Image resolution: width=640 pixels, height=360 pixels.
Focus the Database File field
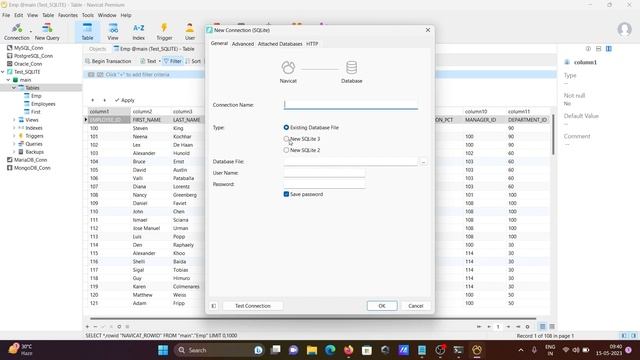[x=351, y=162]
